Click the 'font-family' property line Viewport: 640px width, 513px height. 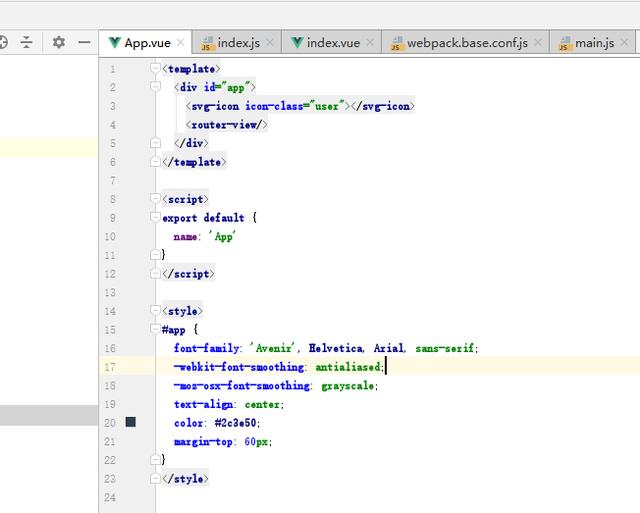[326, 348]
